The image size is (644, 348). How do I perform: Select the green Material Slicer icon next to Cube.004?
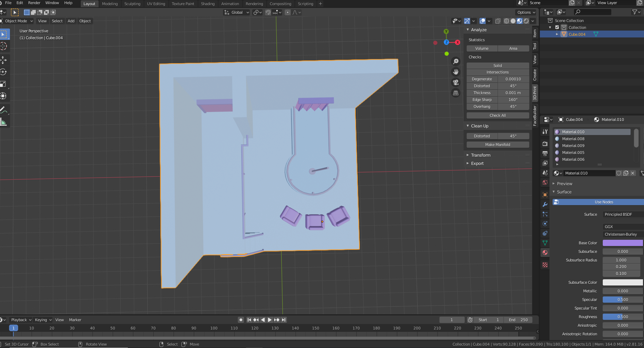point(596,34)
